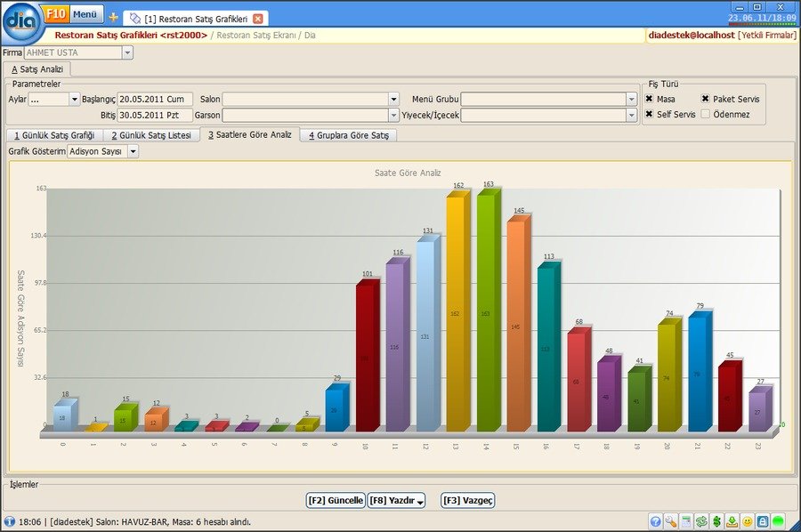
Task: Select the Saatlere Göre Analiz tab
Action: tap(250, 135)
